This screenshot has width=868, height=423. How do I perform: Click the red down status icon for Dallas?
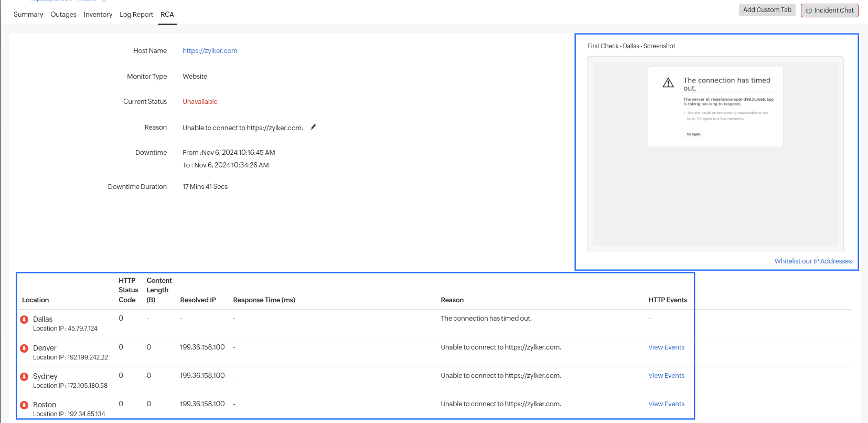(24, 320)
